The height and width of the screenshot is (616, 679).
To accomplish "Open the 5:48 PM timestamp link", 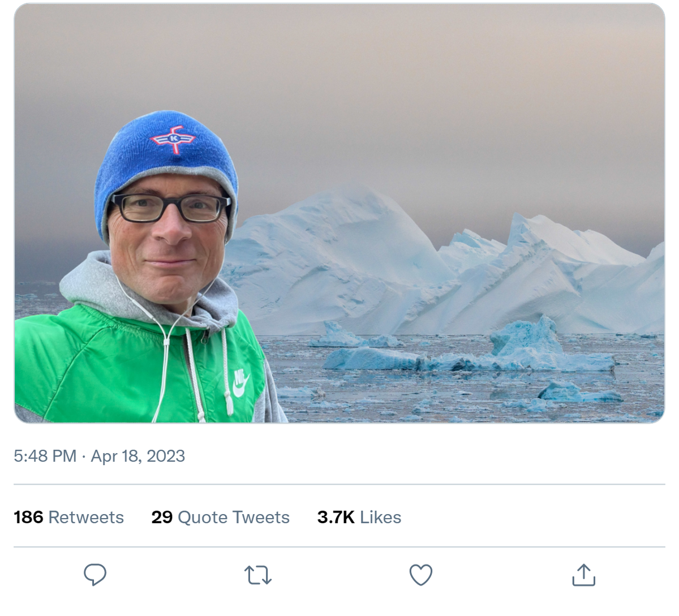I will click(45, 456).
